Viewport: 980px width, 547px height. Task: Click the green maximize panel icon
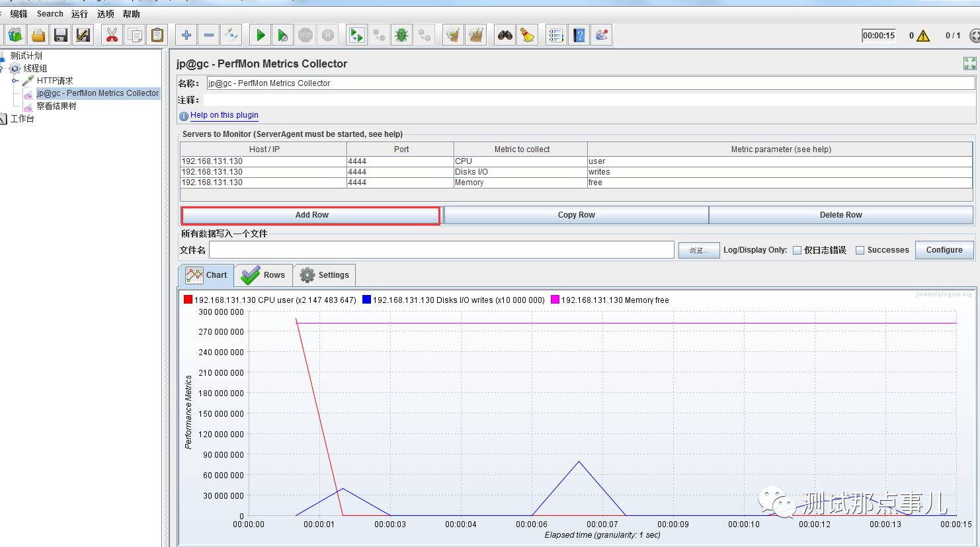tap(970, 63)
